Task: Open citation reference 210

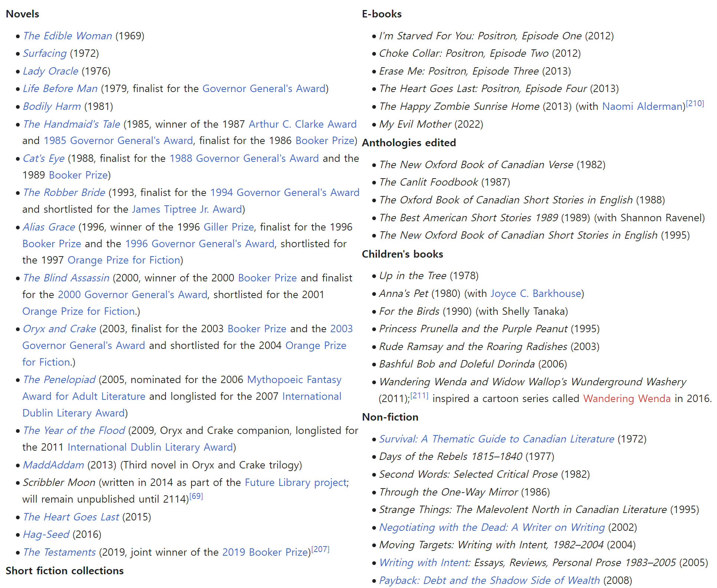Action: [x=695, y=104]
